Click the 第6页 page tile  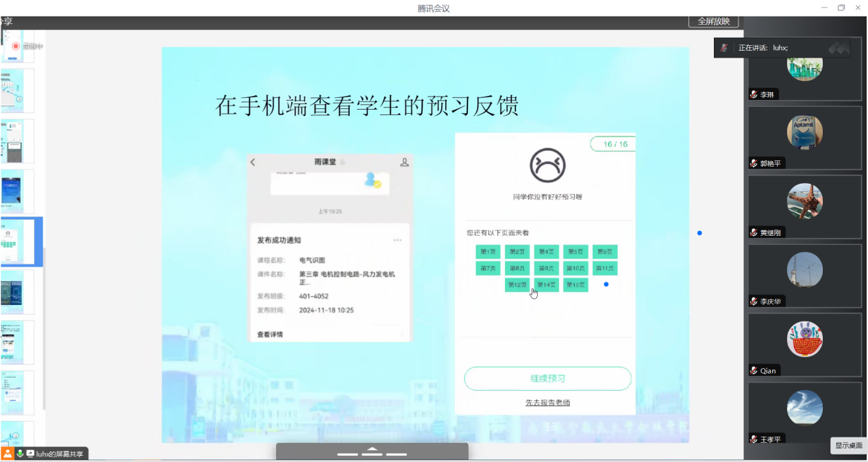[x=605, y=252]
